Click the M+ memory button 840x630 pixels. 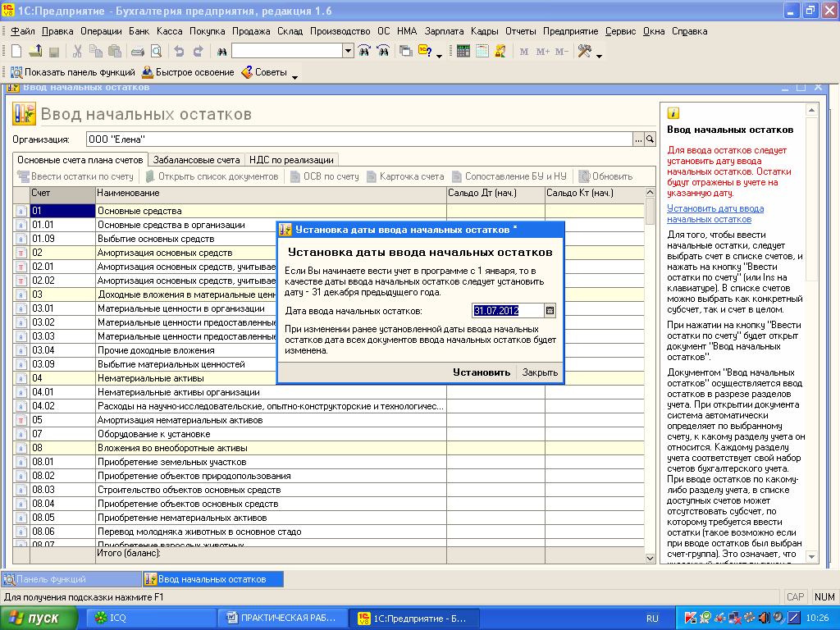(x=543, y=52)
